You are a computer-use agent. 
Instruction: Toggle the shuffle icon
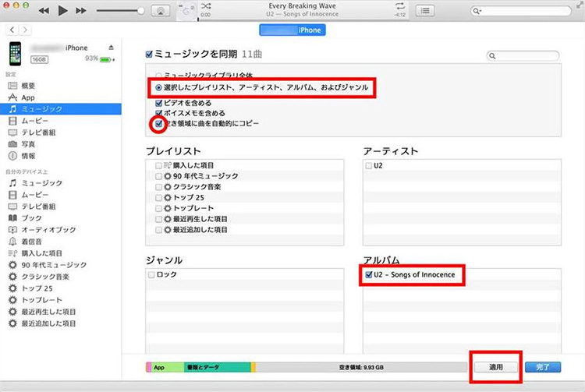pyautogui.click(x=206, y=6)
